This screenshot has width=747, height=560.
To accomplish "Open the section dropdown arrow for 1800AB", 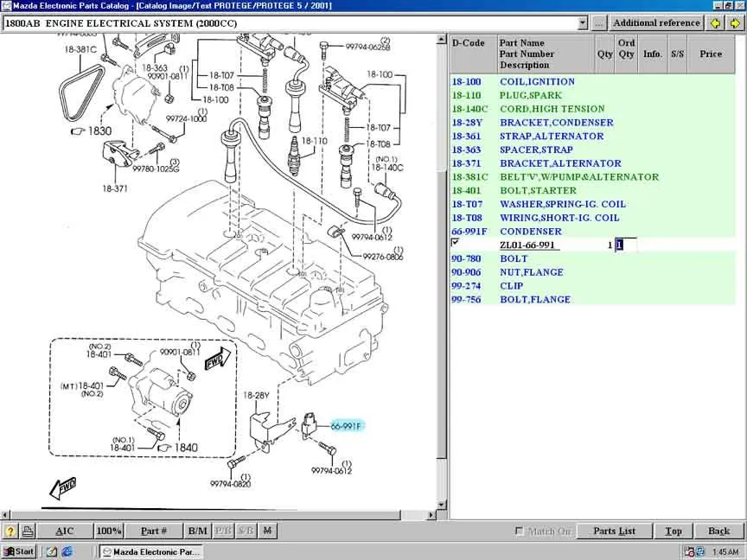I will click(x=583, y=22).
